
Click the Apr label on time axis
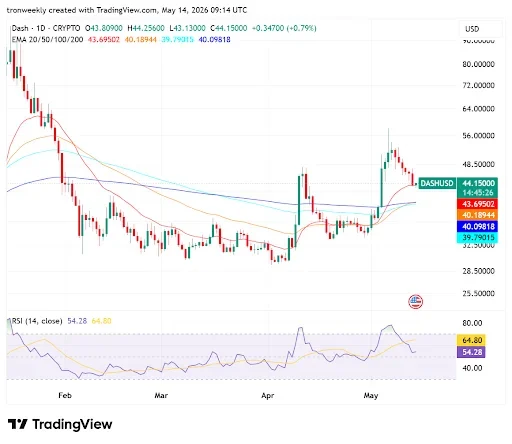[x=268, y=396]
